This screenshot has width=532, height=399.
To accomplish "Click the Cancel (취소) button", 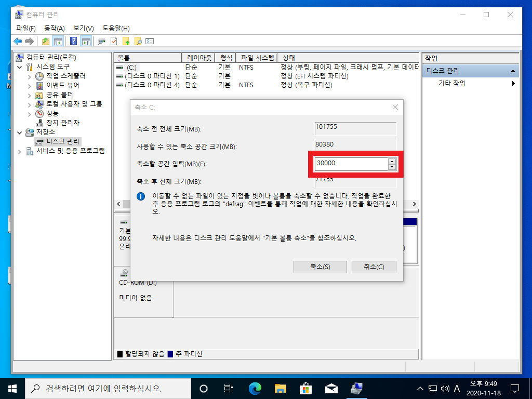I will (374, 267).
